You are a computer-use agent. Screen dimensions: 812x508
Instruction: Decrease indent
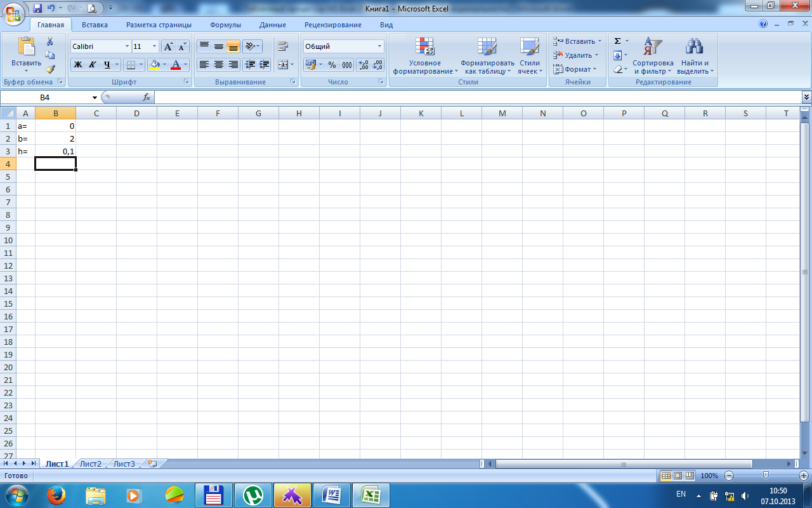(250, 65)
